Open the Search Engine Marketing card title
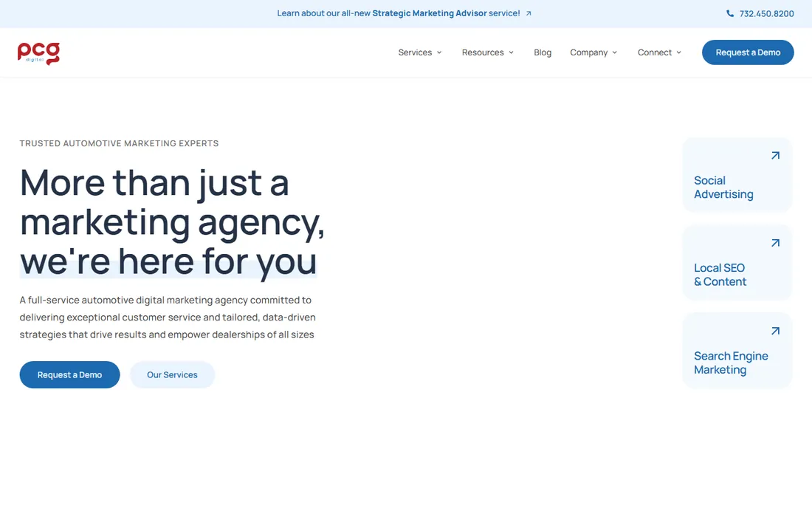812x508 pixels. [731, 363]
